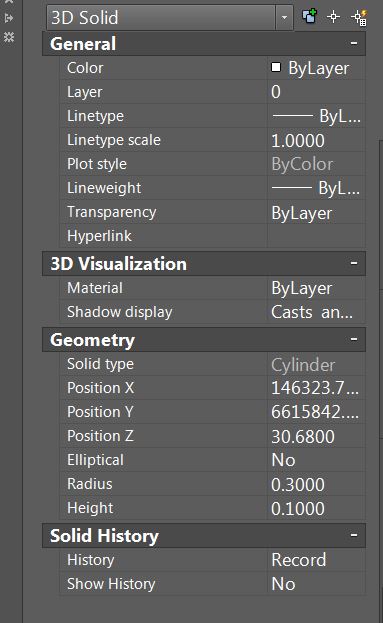Screen dimensions: 383x623
Task: Collapse the Geometry section
Action: [x=354, y=339]
